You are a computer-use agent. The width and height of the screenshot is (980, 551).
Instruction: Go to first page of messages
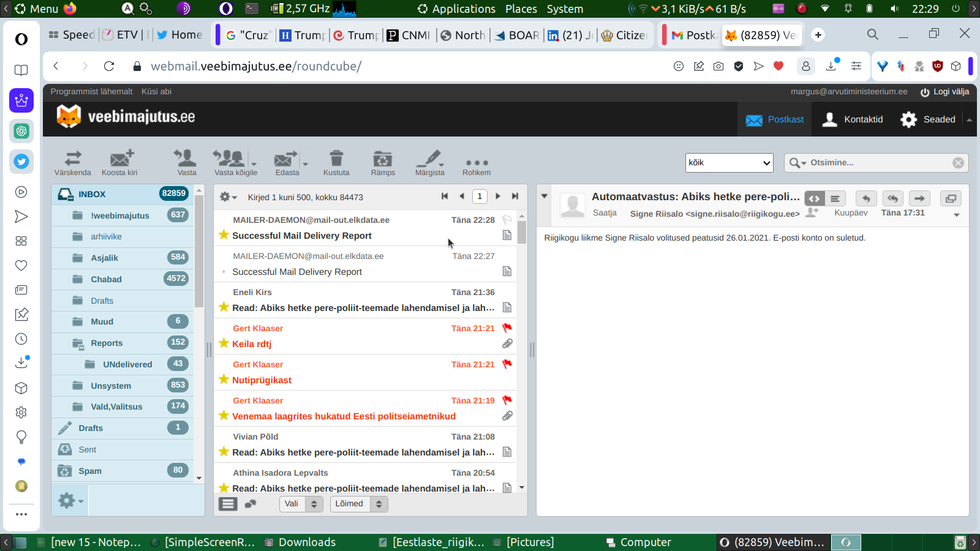[445, 196]
